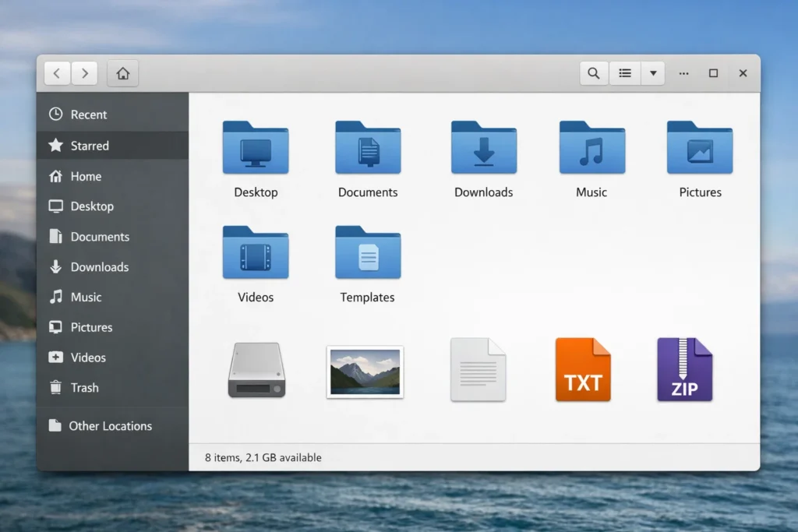Open the Videos folder icon
The width and height of the screenshot is (798, 532).
(256, 253)
